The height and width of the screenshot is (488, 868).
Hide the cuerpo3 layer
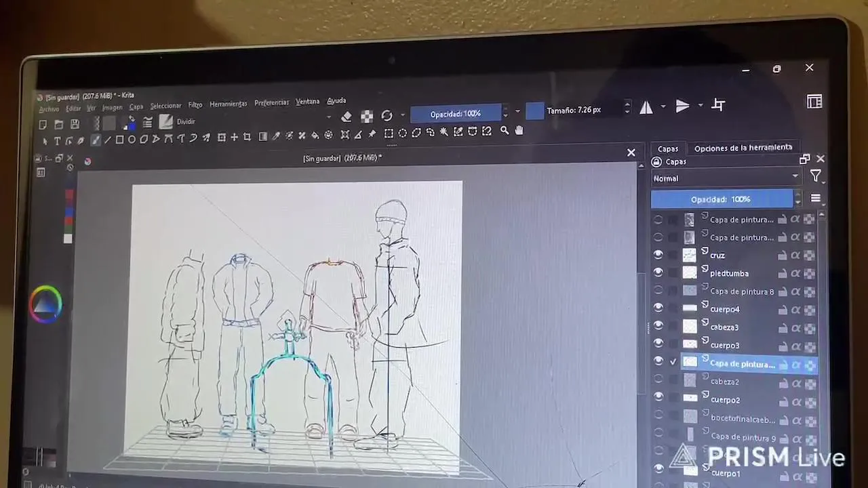click(658, 344)
